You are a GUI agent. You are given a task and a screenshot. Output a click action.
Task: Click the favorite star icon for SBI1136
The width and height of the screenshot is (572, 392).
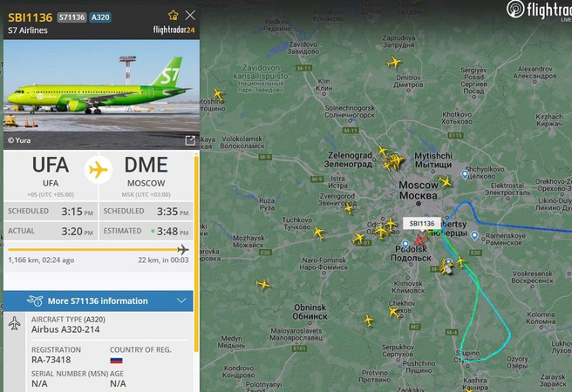point(174,16)
